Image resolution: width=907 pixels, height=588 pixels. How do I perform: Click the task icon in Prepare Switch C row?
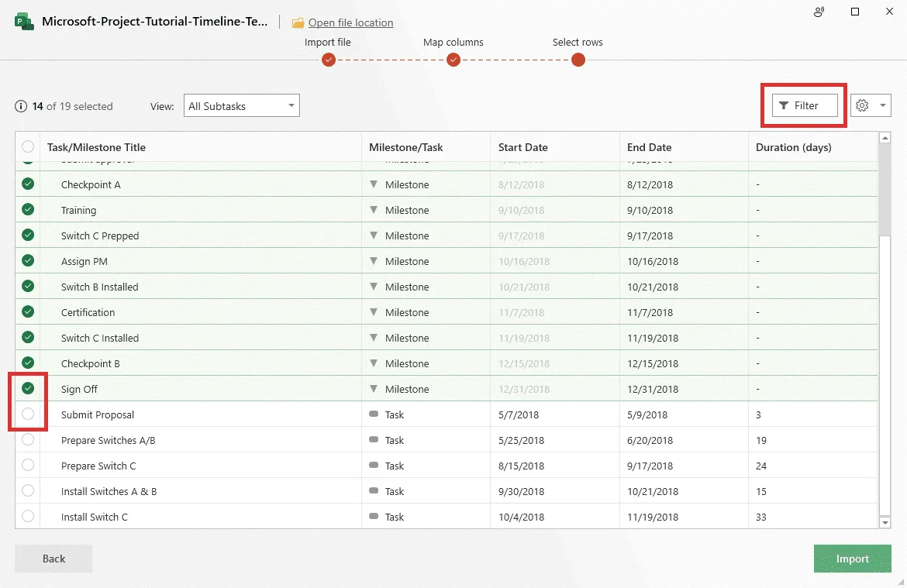click(x=374, y=466)
